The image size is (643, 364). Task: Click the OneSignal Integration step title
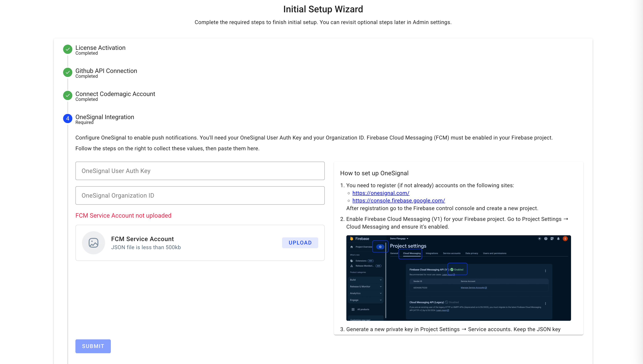tap(105, 117)
